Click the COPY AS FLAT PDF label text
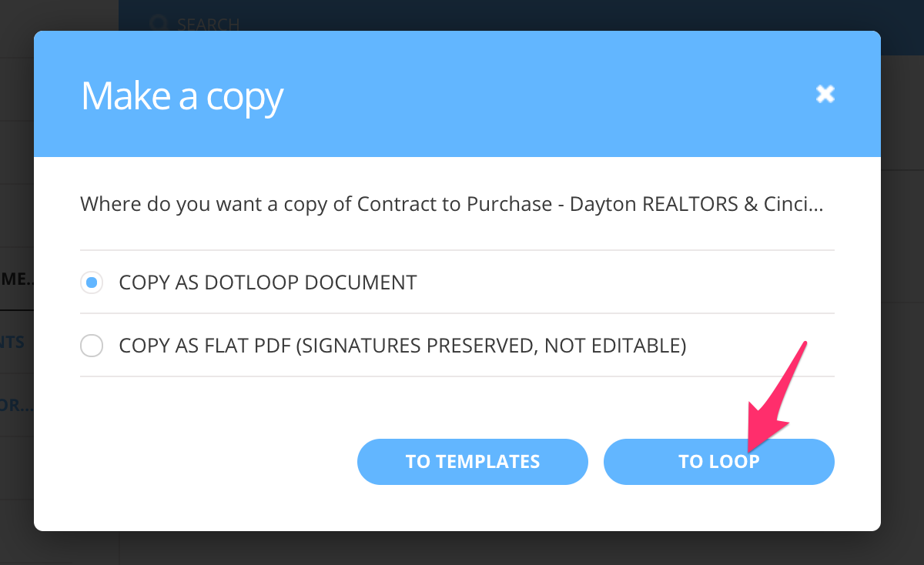This screenshot has width=924, height=565. click(402, 346)
